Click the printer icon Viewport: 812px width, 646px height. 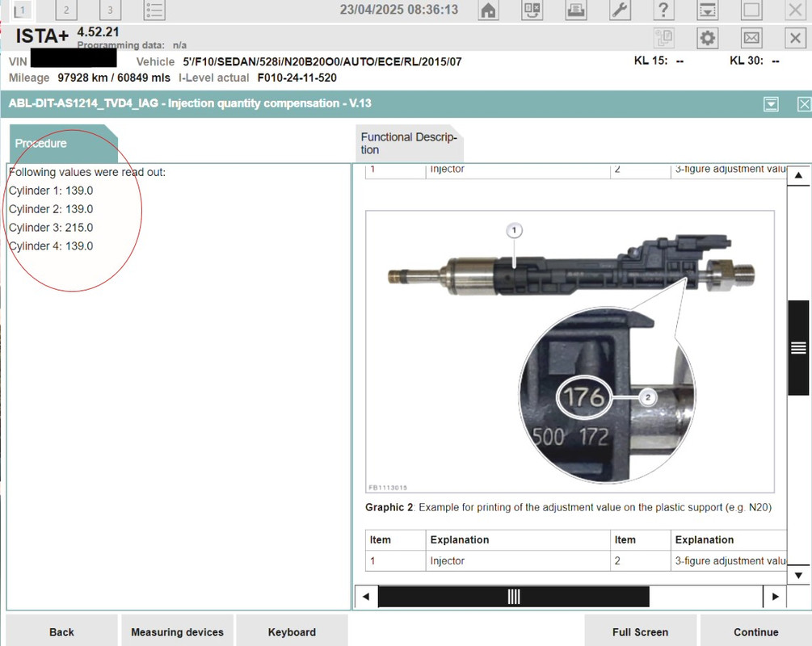pyautogui.click(x=576, y=10)
